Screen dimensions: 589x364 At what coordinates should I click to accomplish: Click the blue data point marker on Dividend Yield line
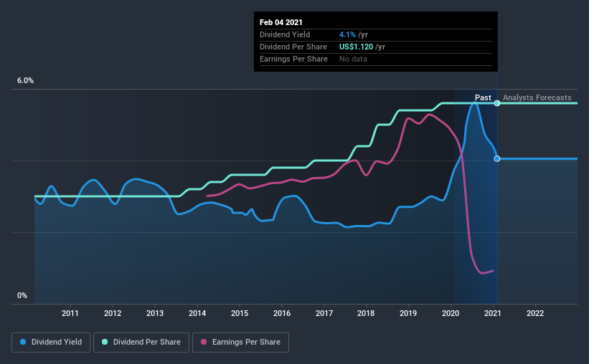click(497, 159)
